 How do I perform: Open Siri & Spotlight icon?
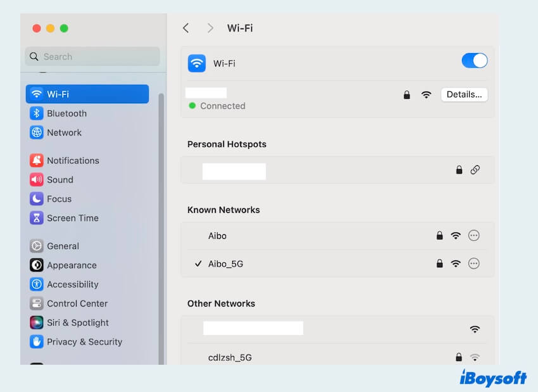pyautogui.click(x=37, y=322)
